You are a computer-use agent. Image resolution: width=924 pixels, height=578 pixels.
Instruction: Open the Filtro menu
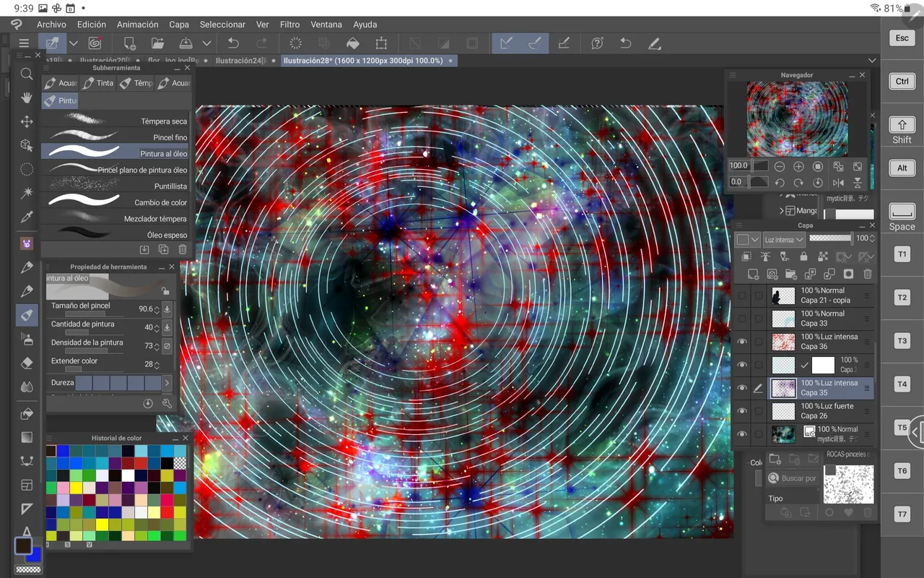(289, 25)
